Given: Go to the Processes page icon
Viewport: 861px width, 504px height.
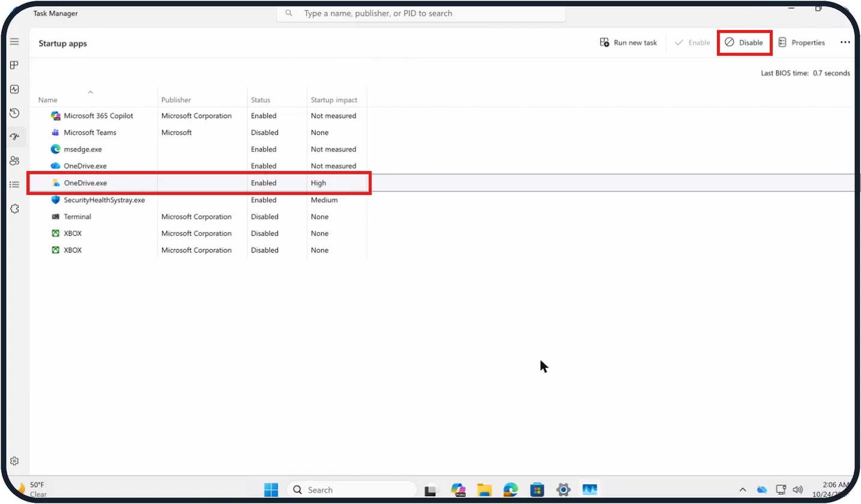Looking at the screenshot, I should [14, 65].
